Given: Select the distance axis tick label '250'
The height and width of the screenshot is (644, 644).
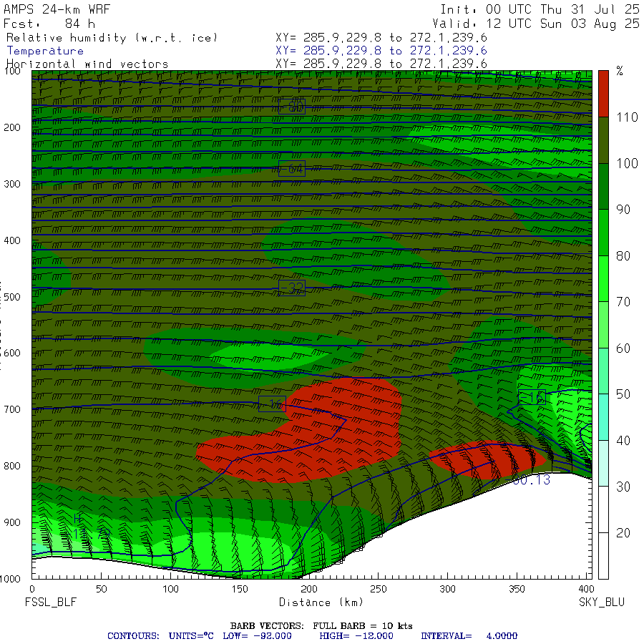Looking at the screenshot, I should pyautogui.click(x=379, y=589).
